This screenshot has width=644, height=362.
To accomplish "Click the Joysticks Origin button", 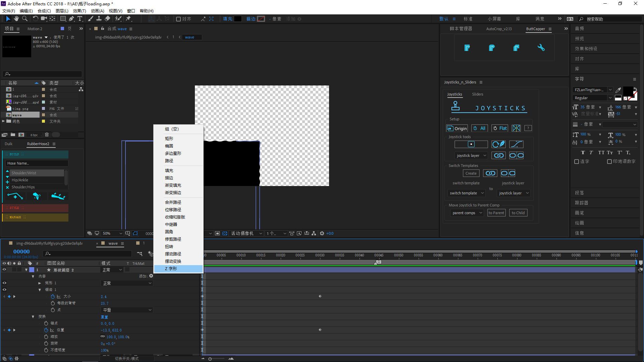I will coord(457,128).
